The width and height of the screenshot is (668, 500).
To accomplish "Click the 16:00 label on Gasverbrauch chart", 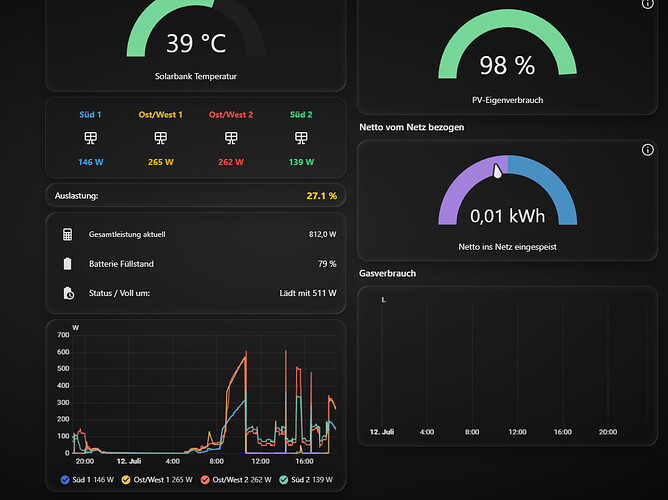I will point(562,432).
